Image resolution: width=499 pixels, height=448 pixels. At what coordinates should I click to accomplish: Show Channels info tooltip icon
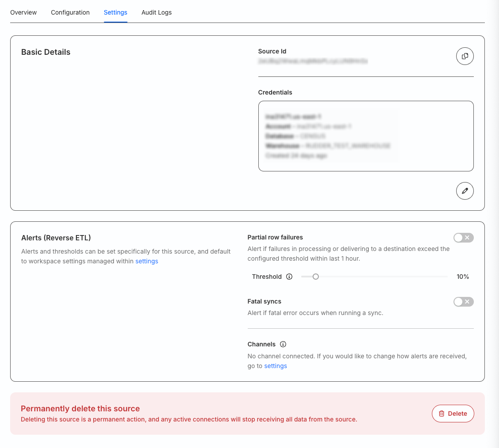283,344
